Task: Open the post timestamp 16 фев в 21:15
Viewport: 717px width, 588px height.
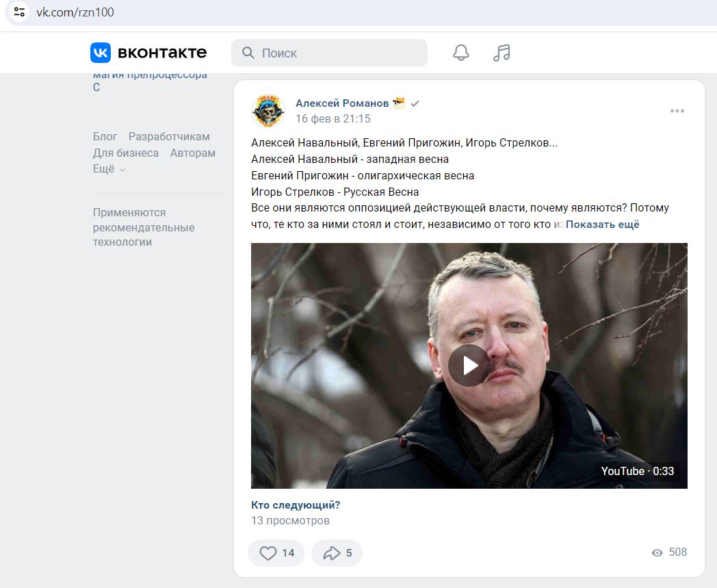Action: [x=333, y=118]
